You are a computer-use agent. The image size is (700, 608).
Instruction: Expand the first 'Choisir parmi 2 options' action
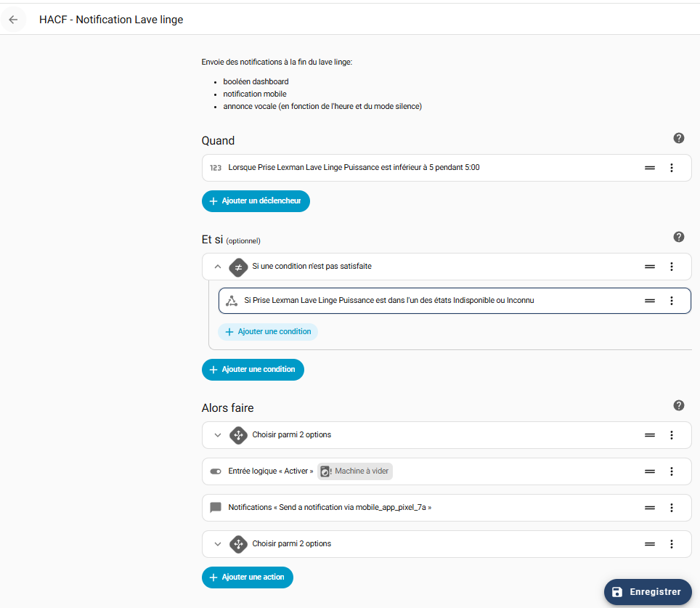(x=217, y=435)
